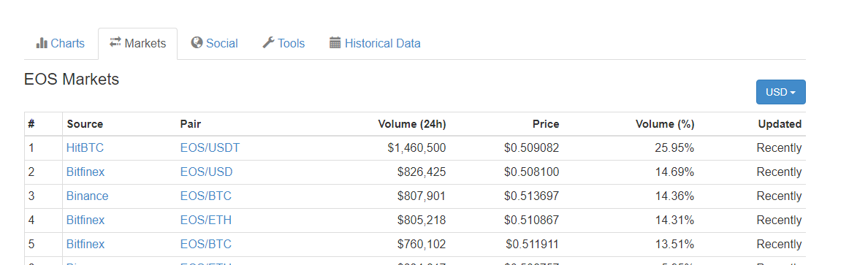Viewport: 868px width, 265px height.
Task: Go to the Tools tab
Action: [x=283, y=44]
